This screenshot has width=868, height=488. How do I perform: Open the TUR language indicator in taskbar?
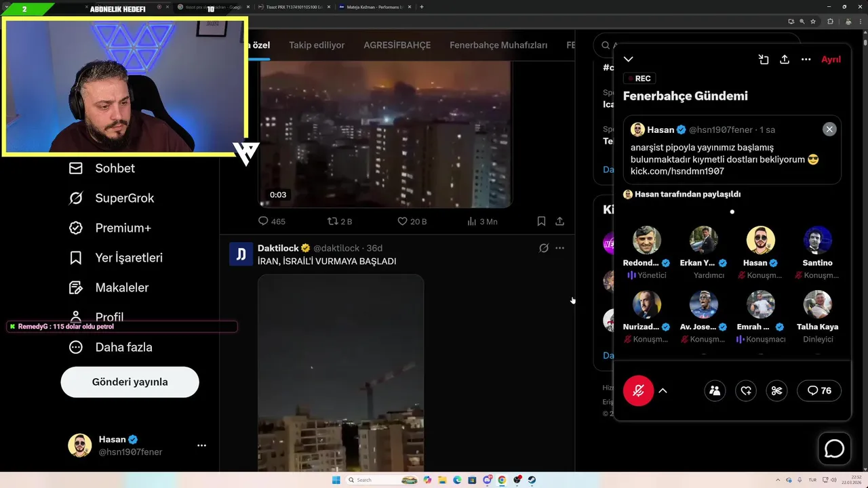pyautogui.click(x=812, y=480)
